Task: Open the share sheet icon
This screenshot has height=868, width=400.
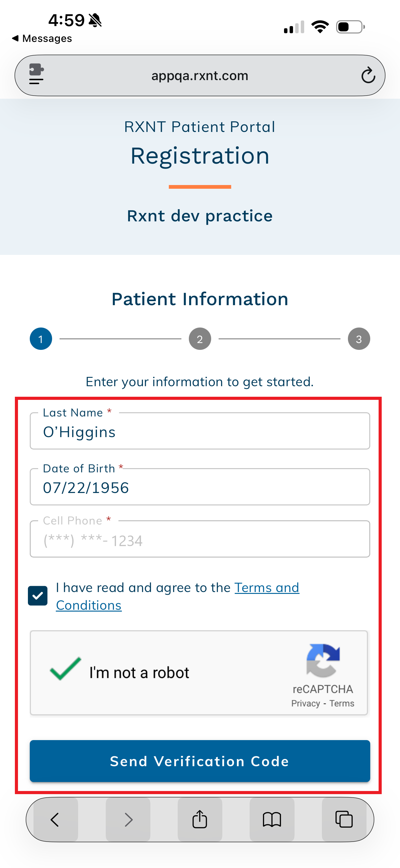Action: (x=200, y=820)
